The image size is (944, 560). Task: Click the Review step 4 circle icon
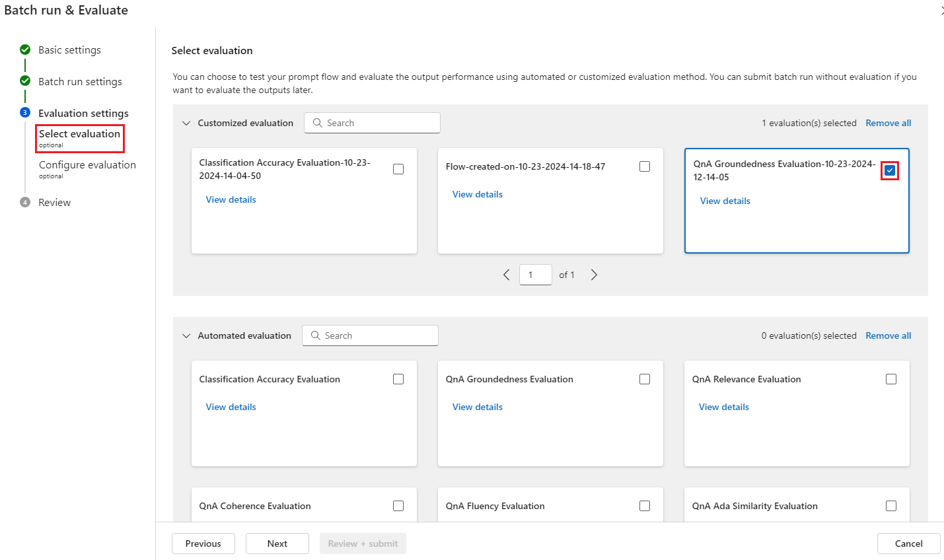[x=25, y=202]
